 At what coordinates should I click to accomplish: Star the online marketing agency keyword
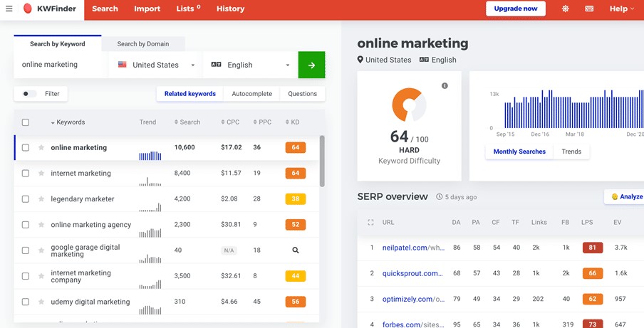point(41,225)
